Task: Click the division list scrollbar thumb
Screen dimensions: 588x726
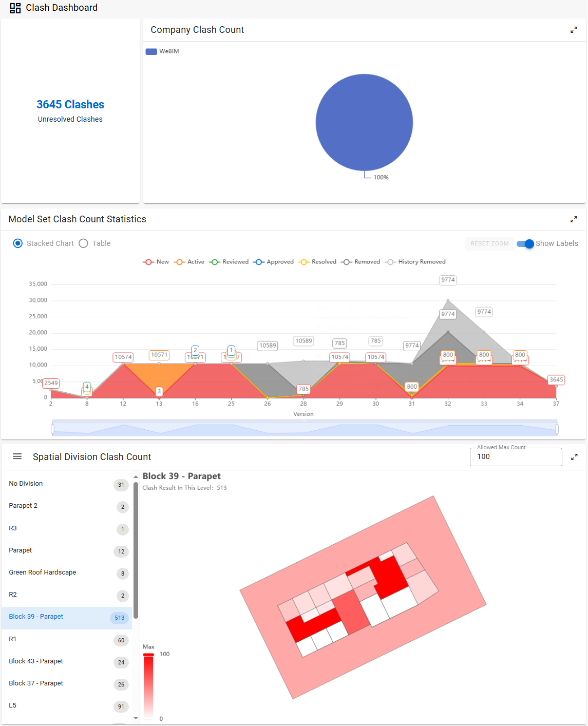Action: pos(136,550)
